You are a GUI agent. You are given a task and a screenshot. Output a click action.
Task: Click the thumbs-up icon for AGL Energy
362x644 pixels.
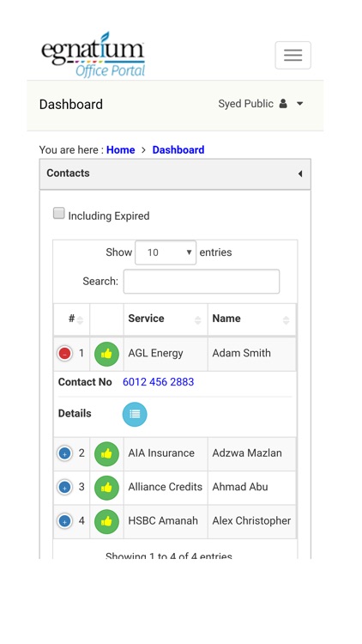(x=106, y=354)
